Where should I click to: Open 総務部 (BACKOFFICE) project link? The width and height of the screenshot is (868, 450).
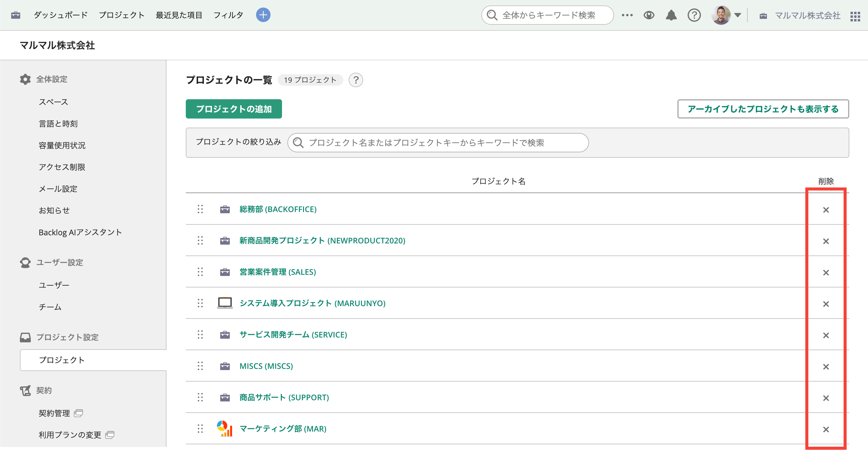tap(278, 209)
